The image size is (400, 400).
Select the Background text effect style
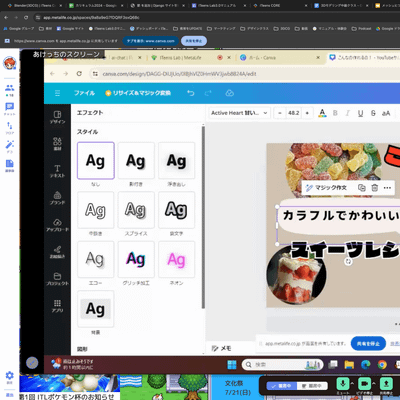(96, 309)
